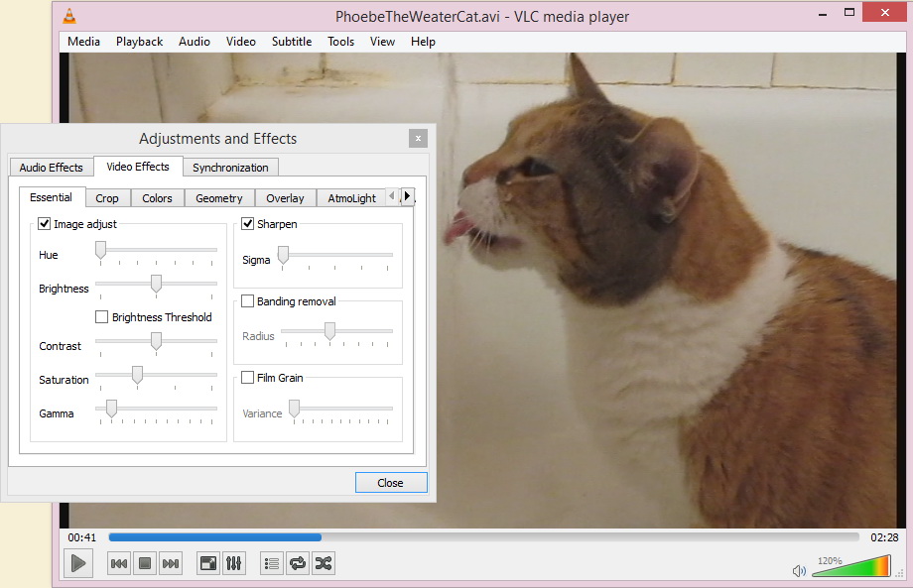The image size is (913, 588).
Task: Toggle shuffle random playback icon
Action: coord(324,563)
